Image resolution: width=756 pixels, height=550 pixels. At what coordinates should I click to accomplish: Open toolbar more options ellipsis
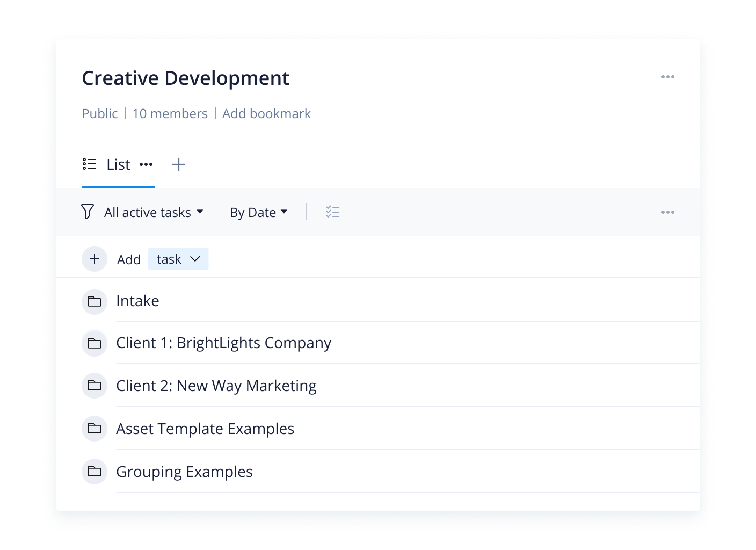coord(667,212)
